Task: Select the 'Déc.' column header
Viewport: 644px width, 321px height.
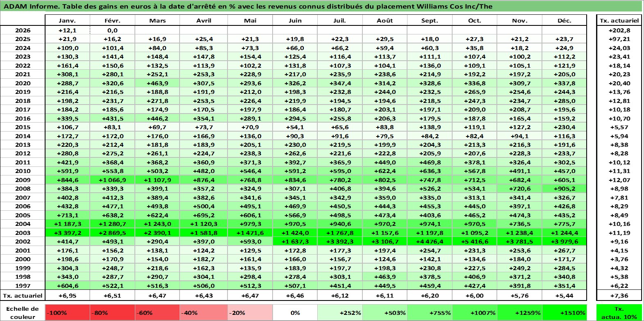Action: [564, 20]
